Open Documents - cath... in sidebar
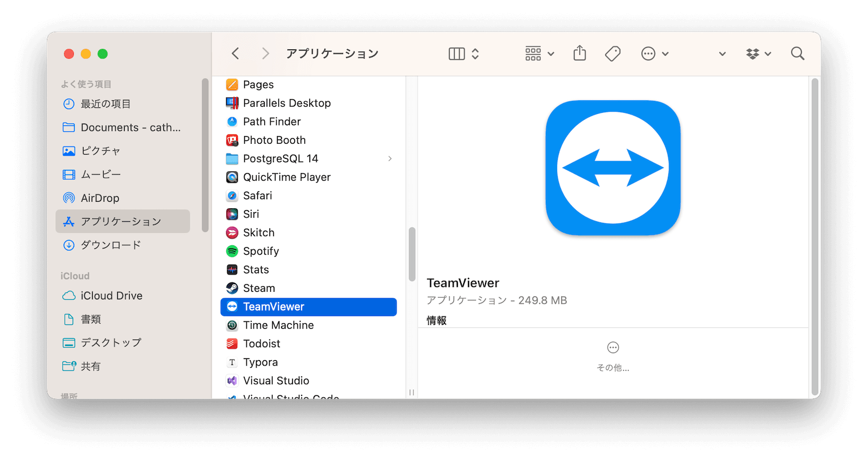This screenshot has width=868, height=461. tap(123, 127)
